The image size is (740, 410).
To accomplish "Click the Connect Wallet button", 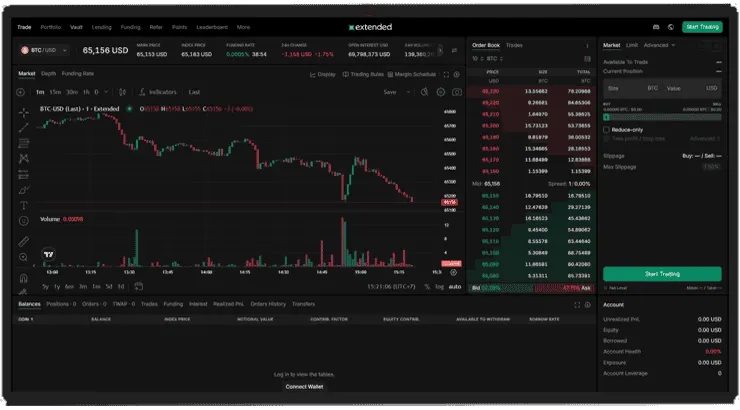I will click(x=304, y=386).
